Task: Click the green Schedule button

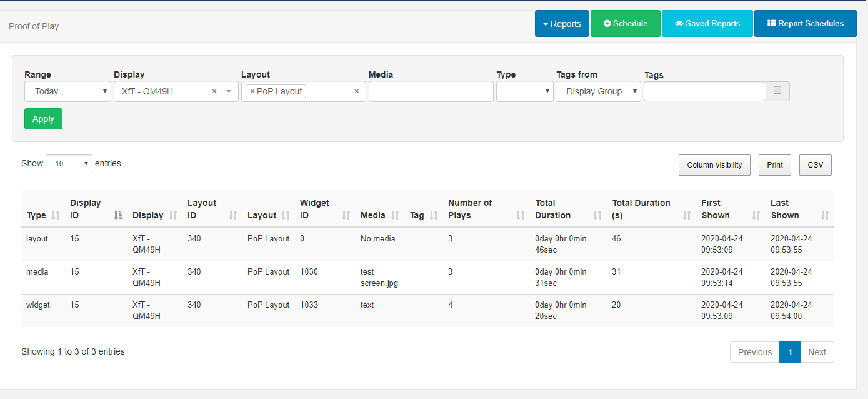Action: click(625, 24)
